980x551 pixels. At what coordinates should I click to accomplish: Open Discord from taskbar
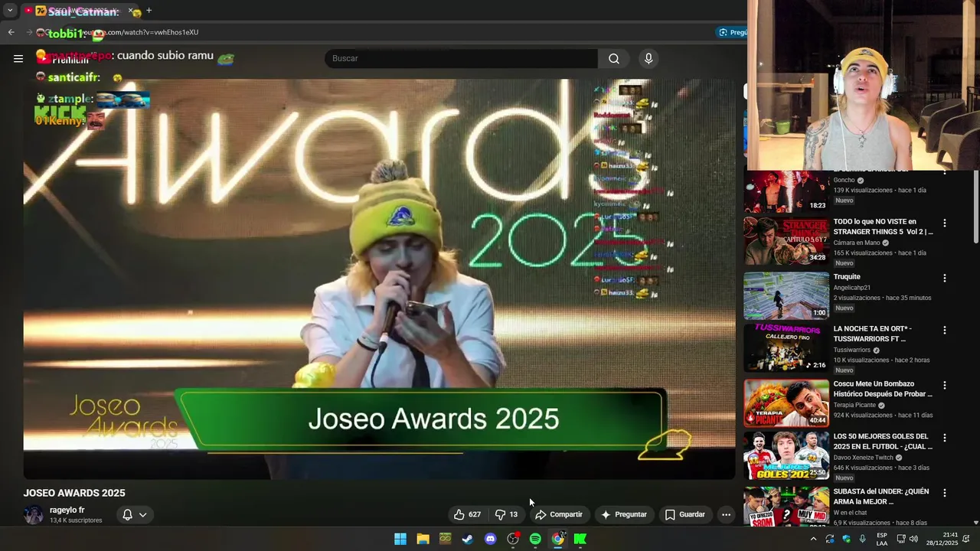pos(490,539)
